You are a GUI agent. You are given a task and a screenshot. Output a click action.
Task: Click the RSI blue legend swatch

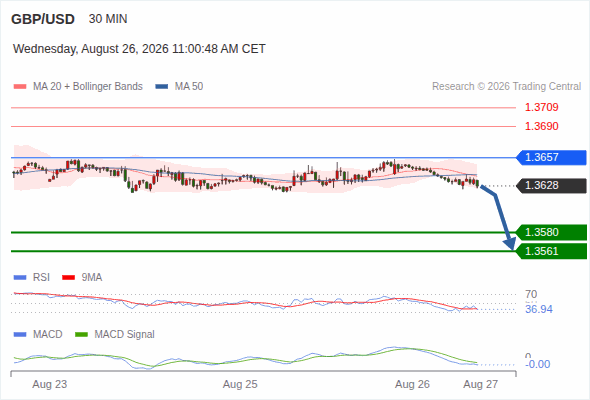coord(20,278)
